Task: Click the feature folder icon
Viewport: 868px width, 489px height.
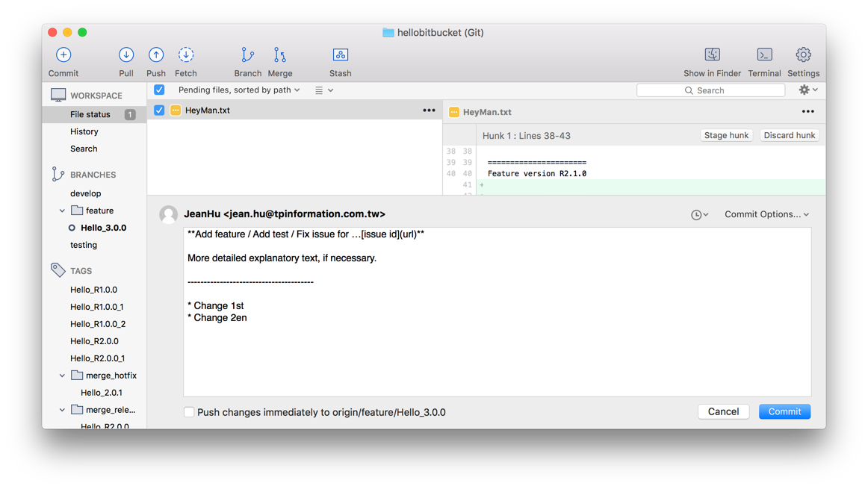Action: click(77, 211)
